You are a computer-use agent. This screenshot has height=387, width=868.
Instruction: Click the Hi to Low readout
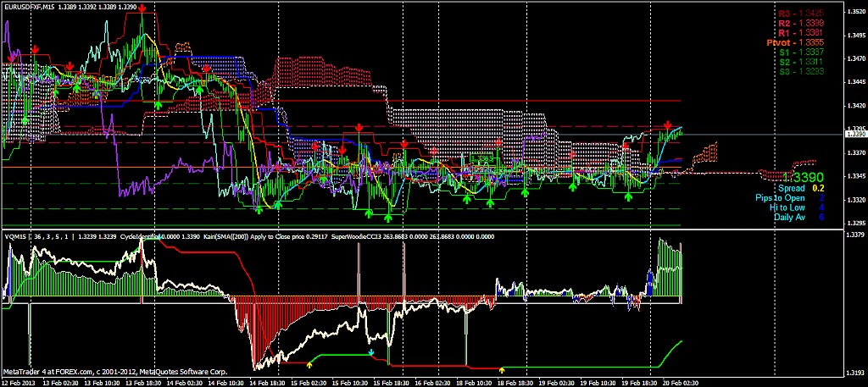click(797, 207)
